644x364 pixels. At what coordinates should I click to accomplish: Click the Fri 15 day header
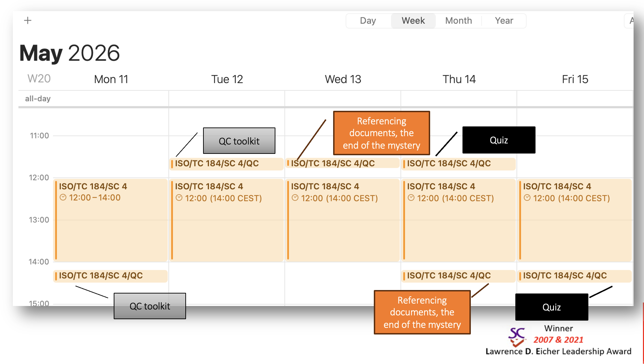(x=575, y=79)
